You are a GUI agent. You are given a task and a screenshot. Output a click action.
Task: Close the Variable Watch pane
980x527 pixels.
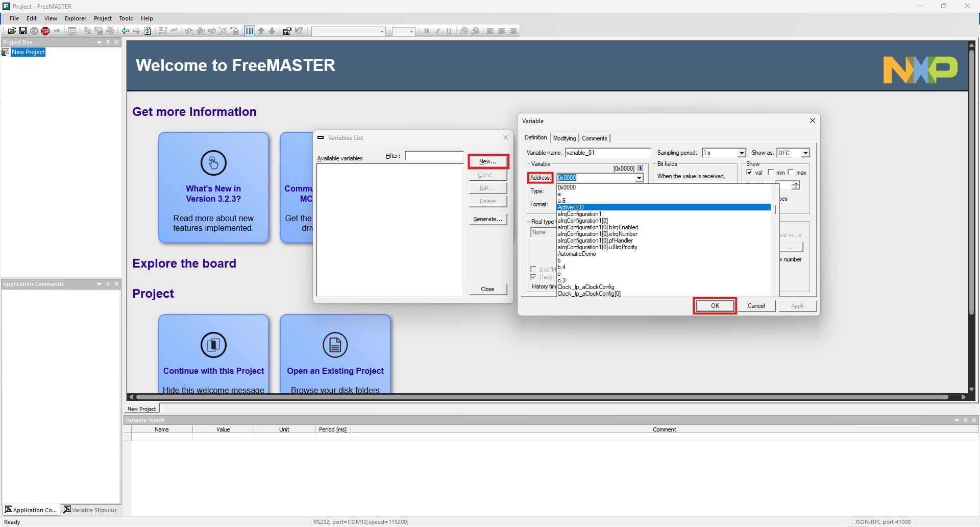974,420
